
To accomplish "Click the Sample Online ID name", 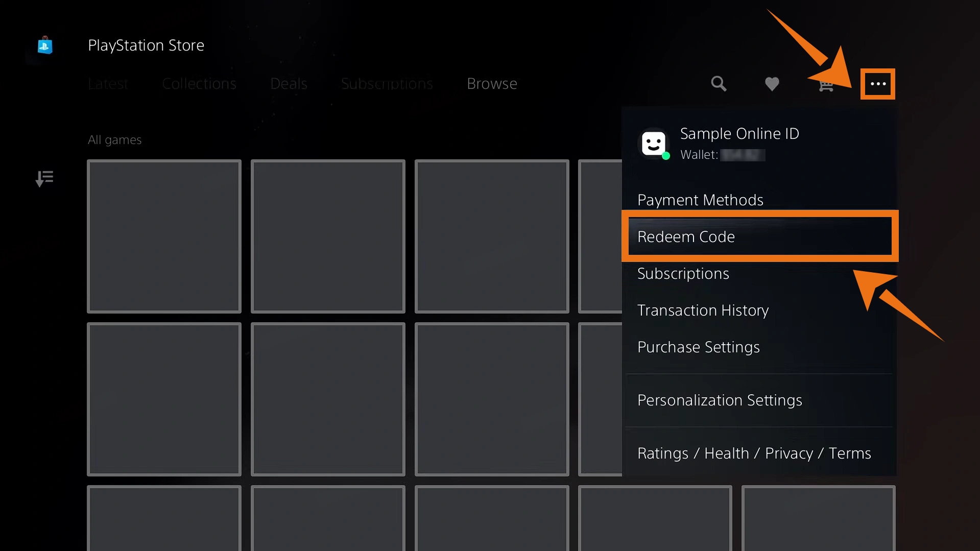I will [x=739, y=134].
